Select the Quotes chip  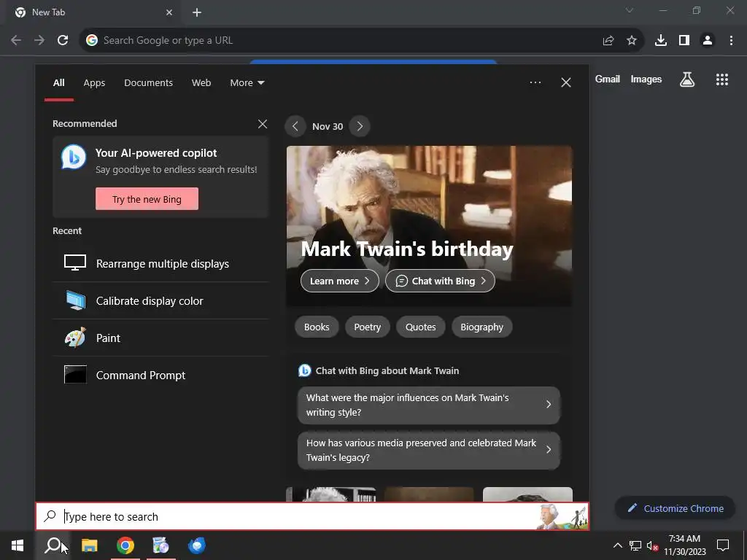coord(421,327)
